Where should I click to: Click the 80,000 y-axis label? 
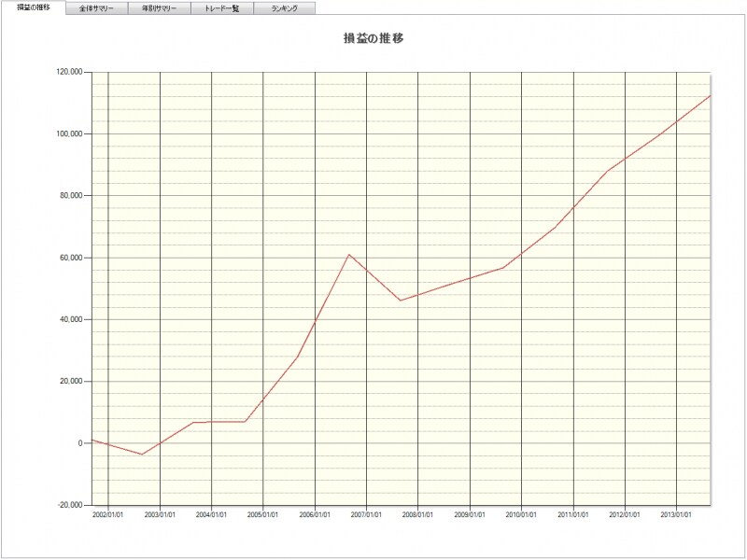tap(72, 196)
